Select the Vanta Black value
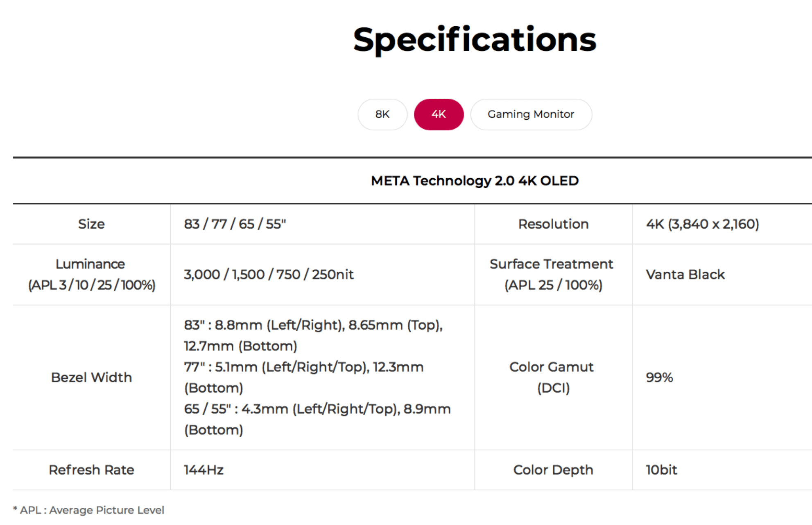The width and height of the screenshot is (812, 525). pos(685,274)
